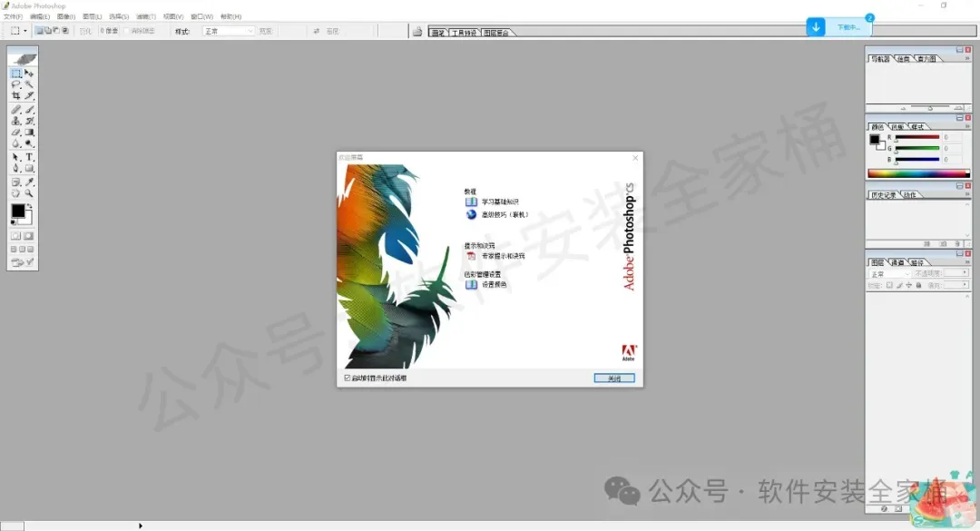This screenshot has height=531, width=980.
Task: Select the Gradient tool
Action: [x=29, y=132]
